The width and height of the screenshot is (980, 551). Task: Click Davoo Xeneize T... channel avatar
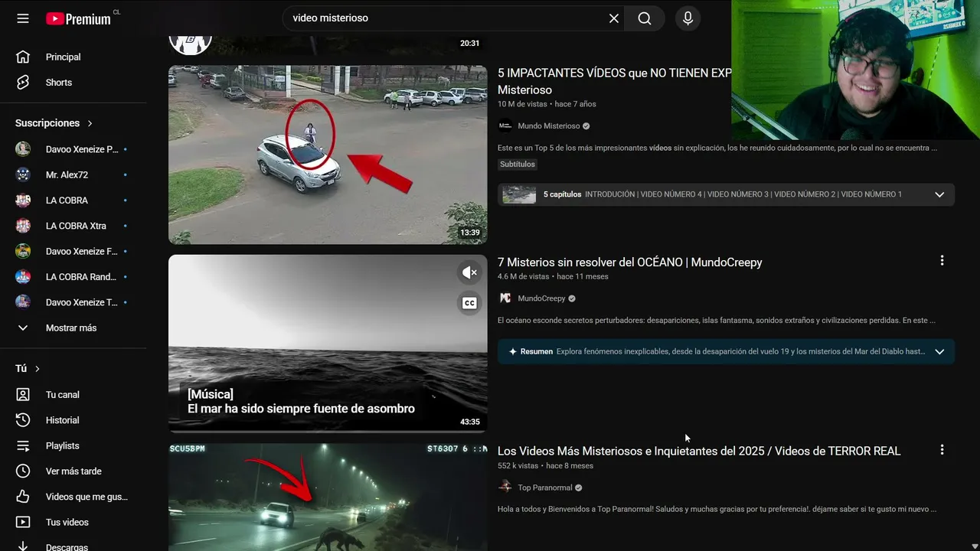(23, 302)
